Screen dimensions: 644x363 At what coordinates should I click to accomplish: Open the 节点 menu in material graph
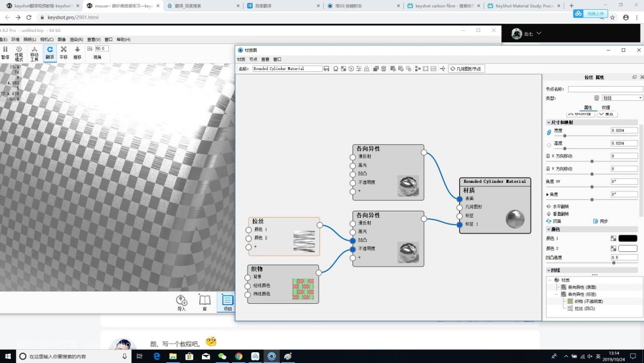253,59
